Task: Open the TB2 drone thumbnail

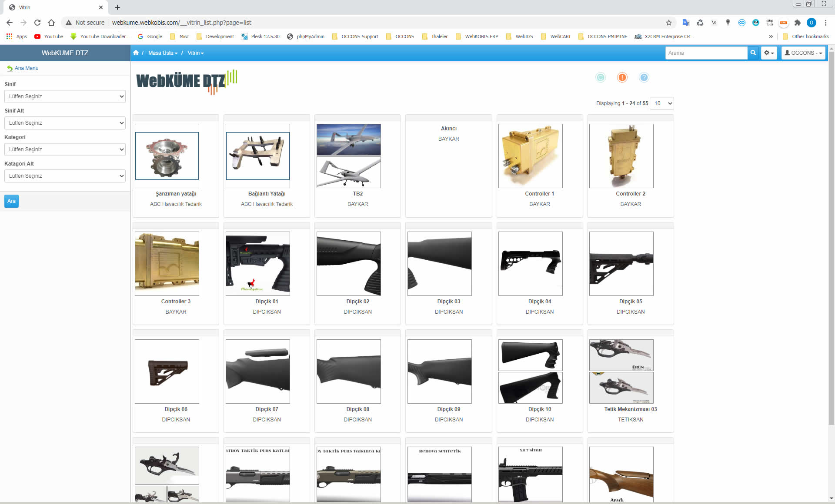Action: click(349, 156)
